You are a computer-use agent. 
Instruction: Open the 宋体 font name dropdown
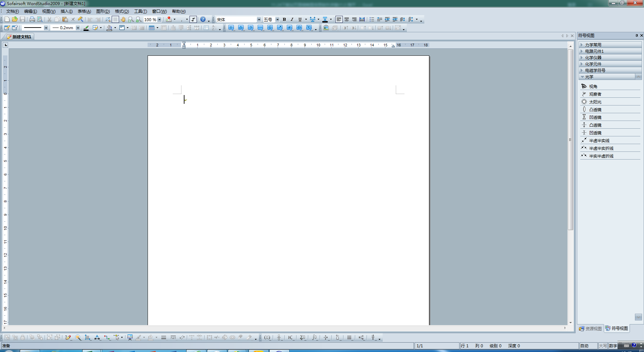pyautogui.click(x=259, y=19)
